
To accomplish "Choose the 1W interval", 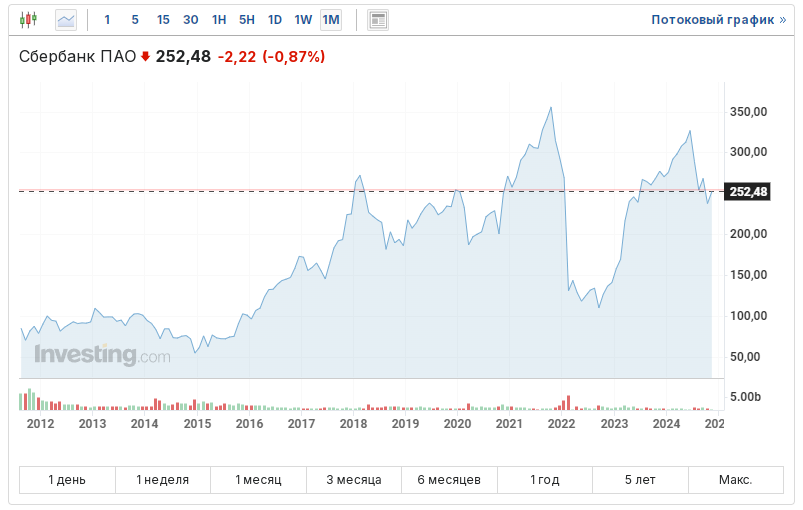I will pos(303,20).
